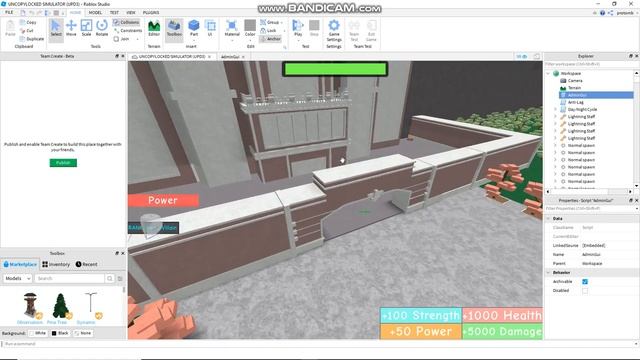
Task: Toggle the Collisions option
Action: (x=127, y=22)
